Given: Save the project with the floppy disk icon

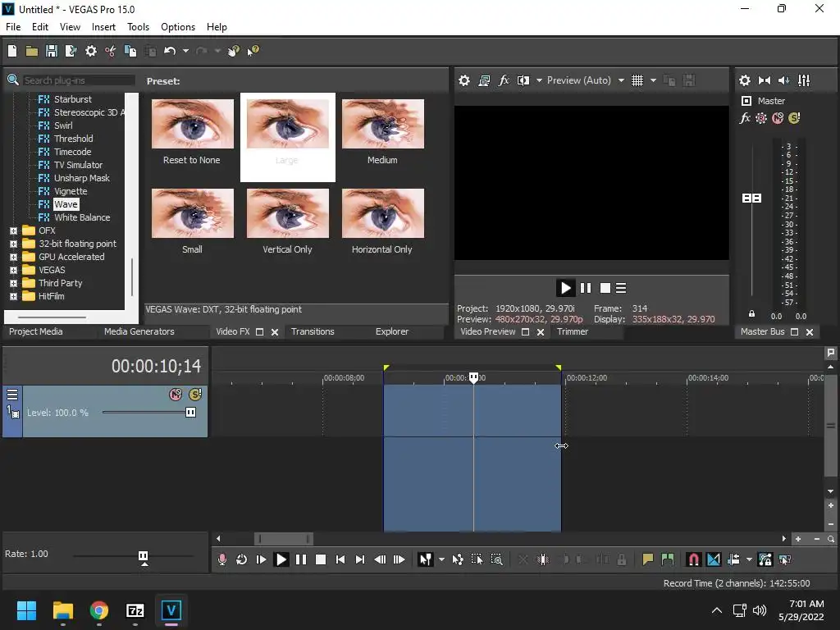Looking at the screenshot, I should click(x=52, y=51).
